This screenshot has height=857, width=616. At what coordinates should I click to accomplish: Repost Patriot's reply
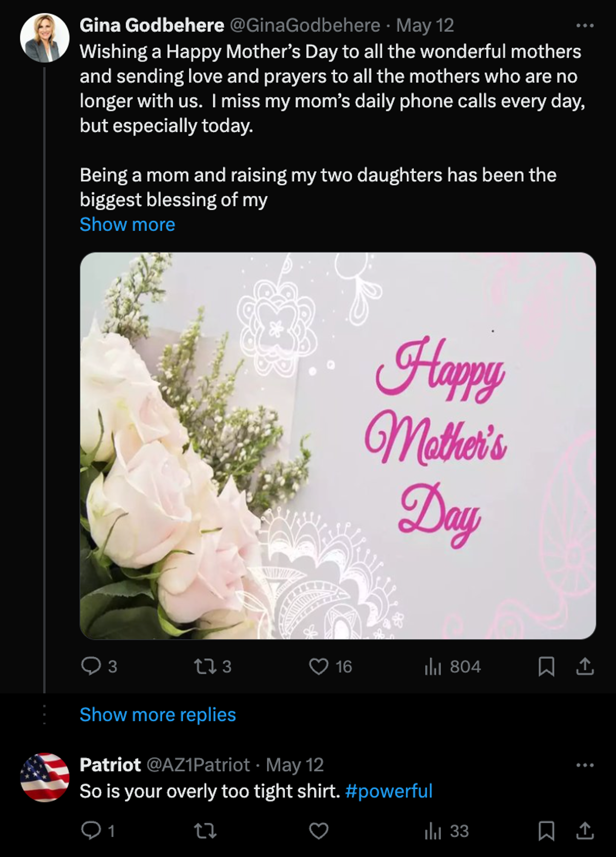(205, 831)
